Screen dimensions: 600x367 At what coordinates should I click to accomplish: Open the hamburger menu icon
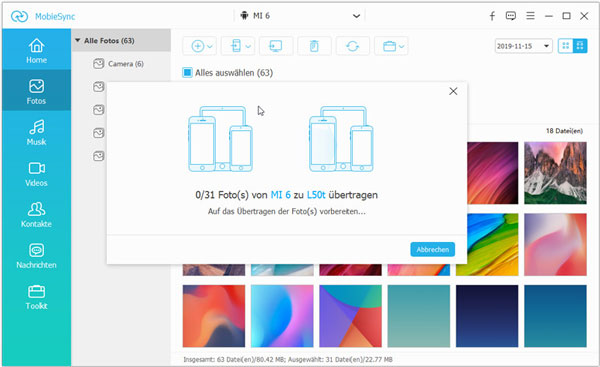pos(530,16)
